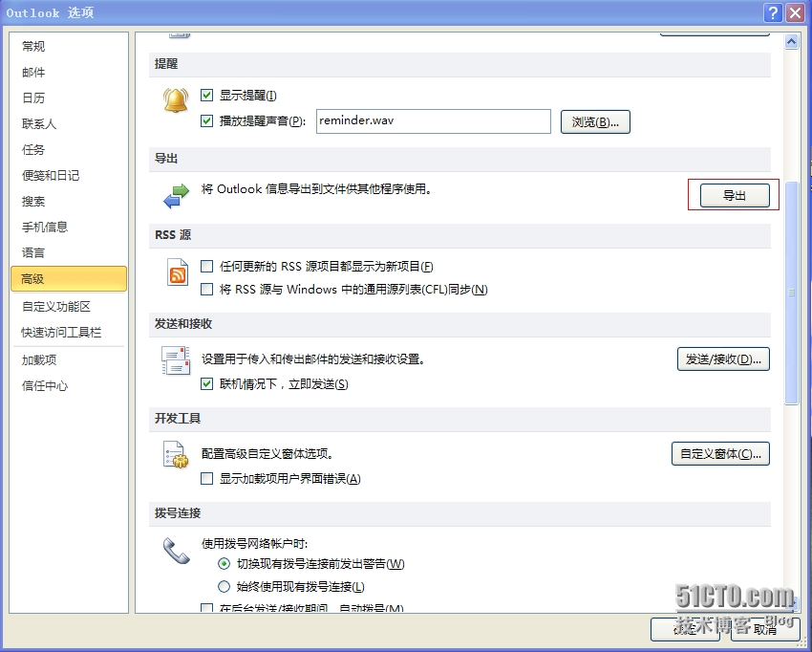Enable 任何更新的 RSS 源项目都显示为新项目
Viewport: 812px width, 652px height.
206,266
